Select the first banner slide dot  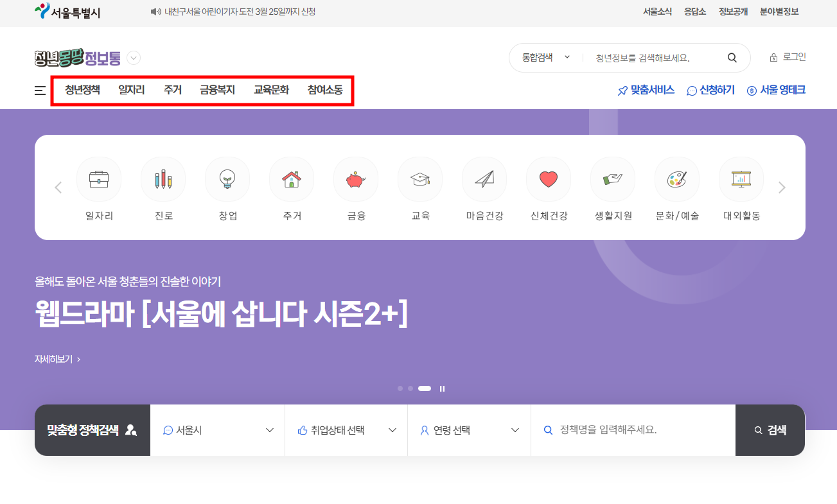point(400,388)
